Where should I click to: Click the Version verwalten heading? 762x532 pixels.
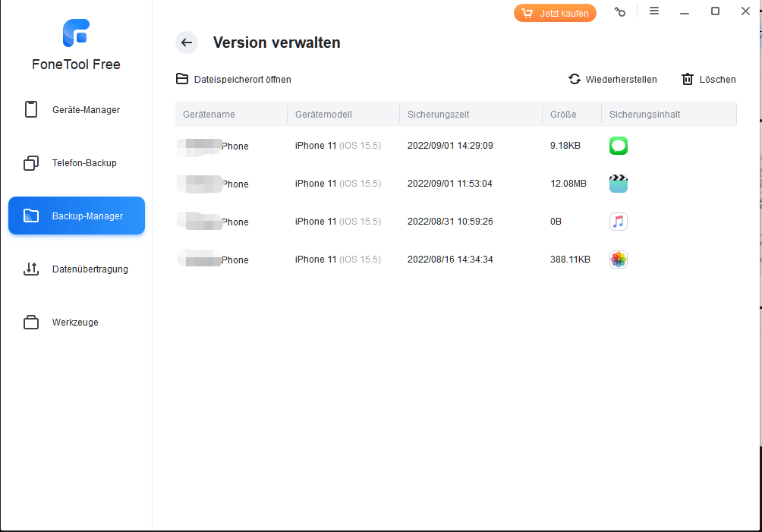276,42
